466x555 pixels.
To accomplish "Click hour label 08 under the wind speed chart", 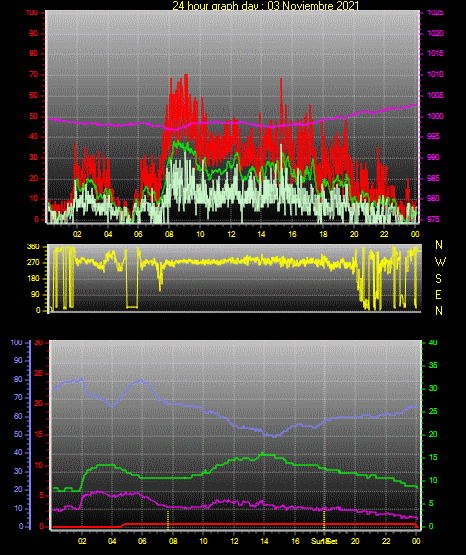I will pos(169,234).
